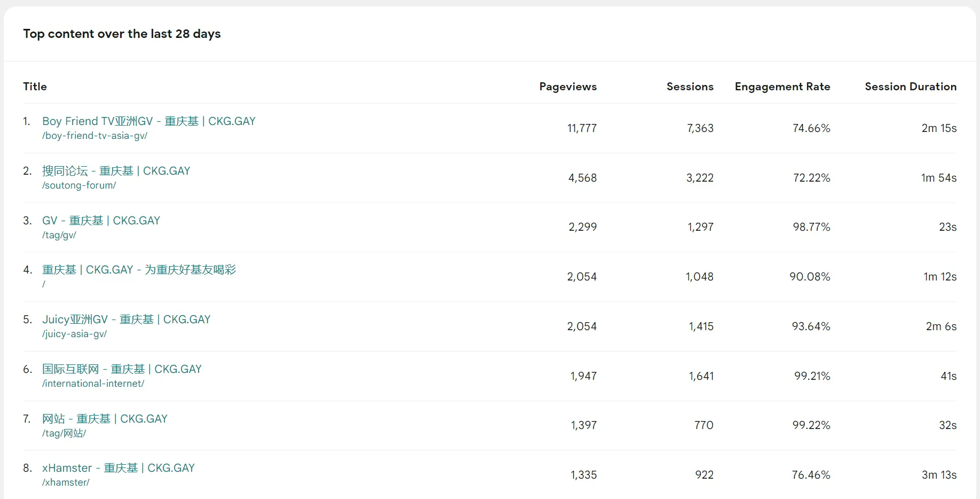Click the Session Duration column header
The image size is (980, 499).
point(910,87)
